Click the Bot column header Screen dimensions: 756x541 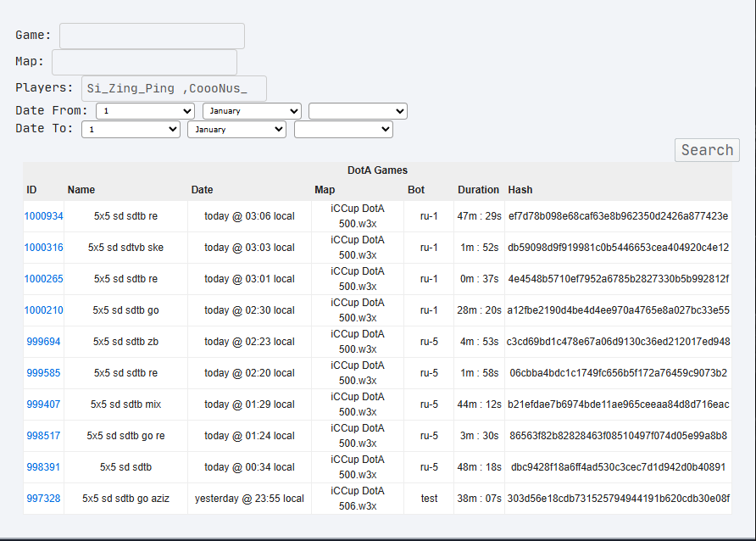[x=416, y=189]
